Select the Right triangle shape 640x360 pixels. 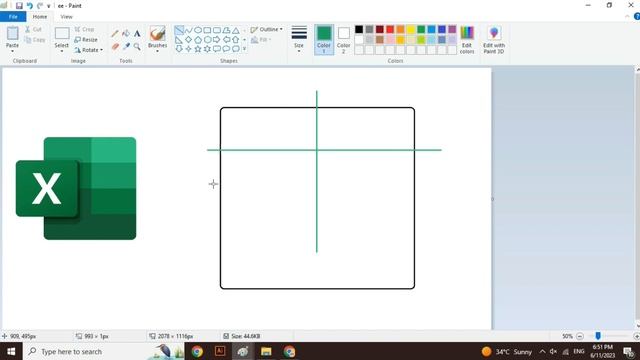(179, 40)
